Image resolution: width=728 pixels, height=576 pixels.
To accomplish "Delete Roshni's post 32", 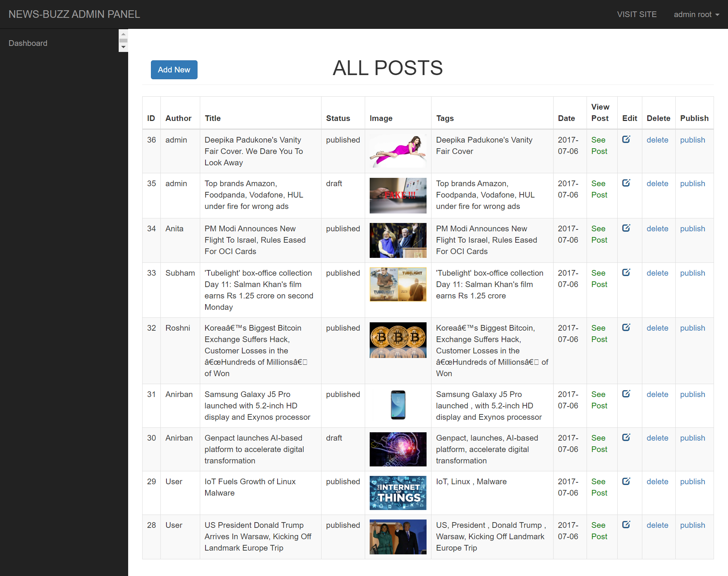I will (657, 328).
